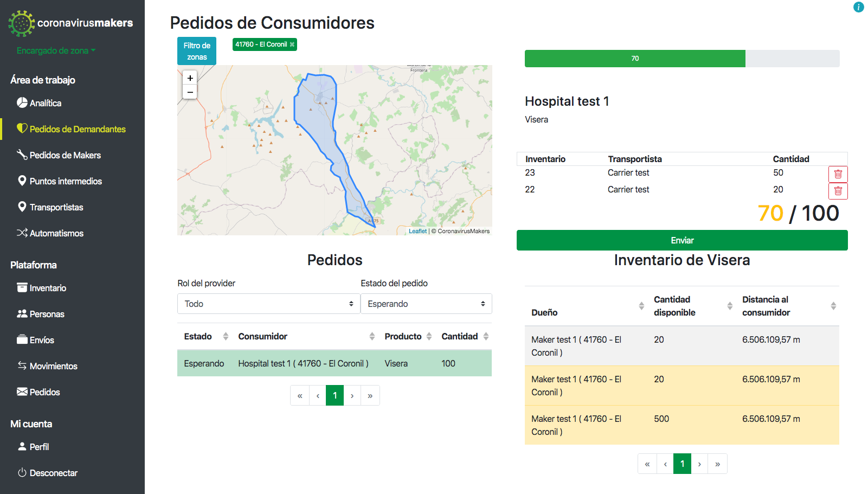The height and width of the screenshot is (494, 868).
Task: Sort inventory by Dueño
Action: (x=641, y=306)
